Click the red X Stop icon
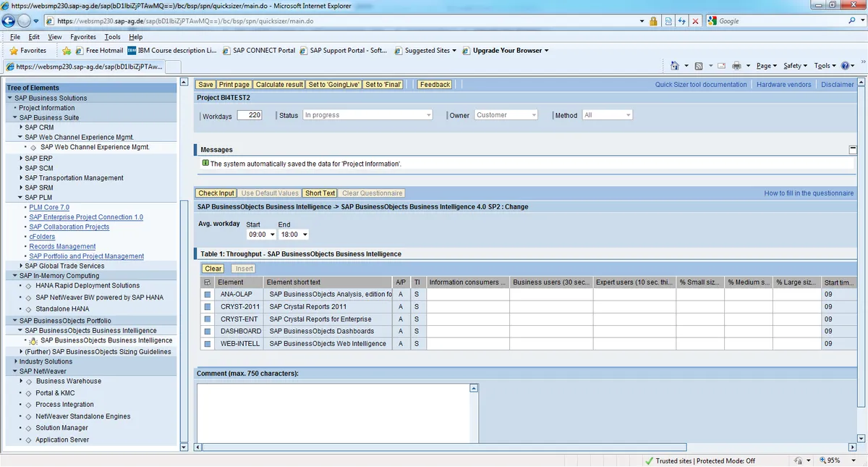868x467 pixels. [x=695, y=21]
